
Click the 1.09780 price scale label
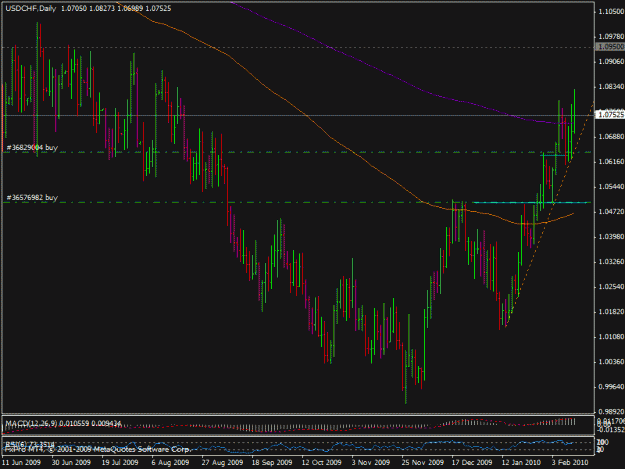pos(611,37)
